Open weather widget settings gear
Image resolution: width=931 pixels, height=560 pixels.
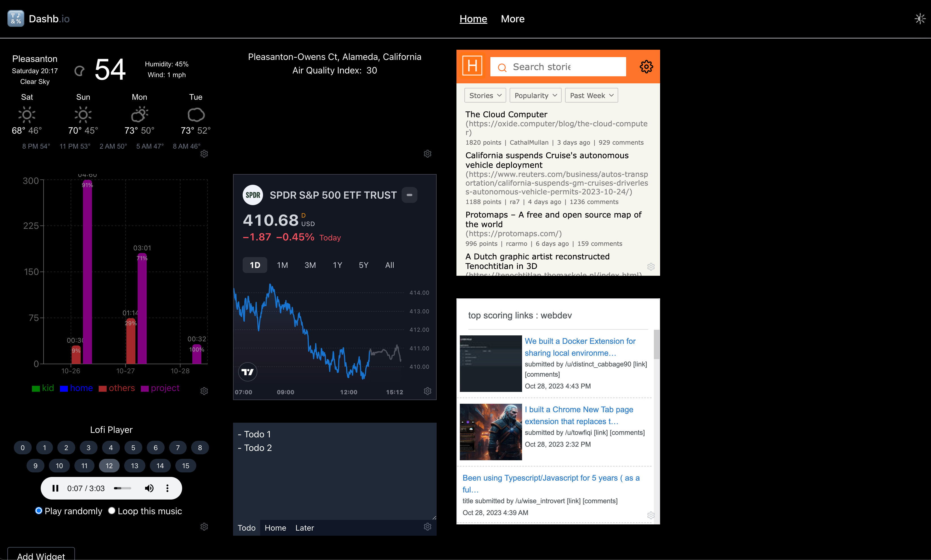(x=204, y=154)
